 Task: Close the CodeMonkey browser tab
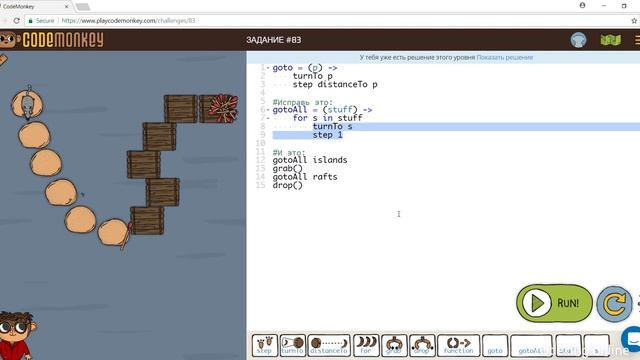(67, 7)
